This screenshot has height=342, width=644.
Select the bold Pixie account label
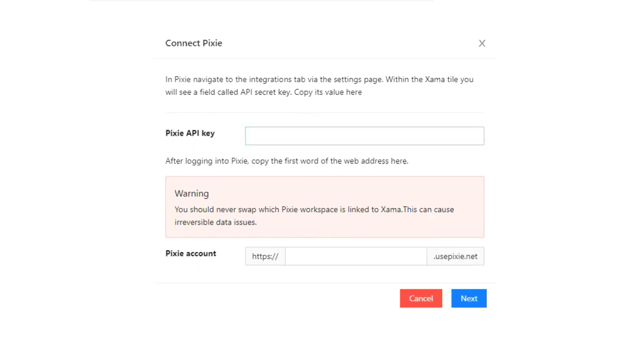(x=191, y=254)
